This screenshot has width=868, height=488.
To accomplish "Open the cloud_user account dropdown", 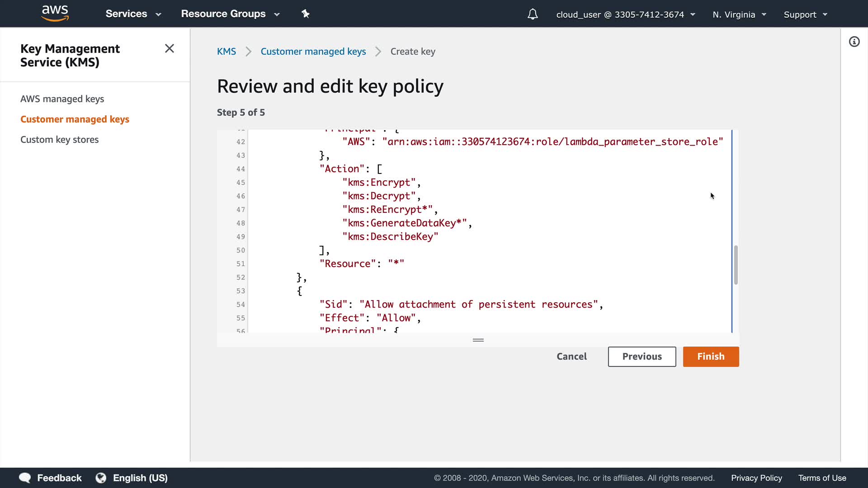I will tap(625, 14).
